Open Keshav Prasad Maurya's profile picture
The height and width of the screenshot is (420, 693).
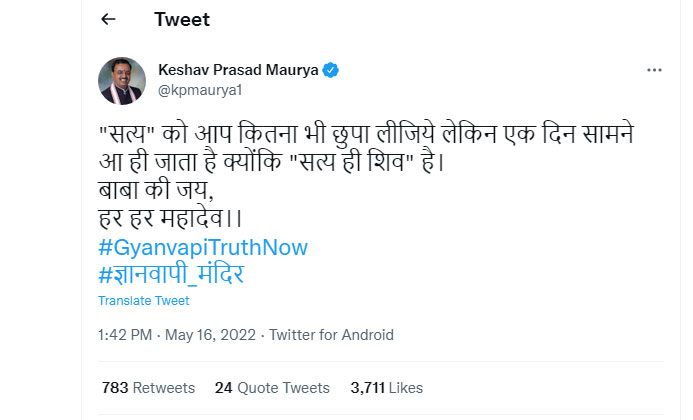point(122,81)
